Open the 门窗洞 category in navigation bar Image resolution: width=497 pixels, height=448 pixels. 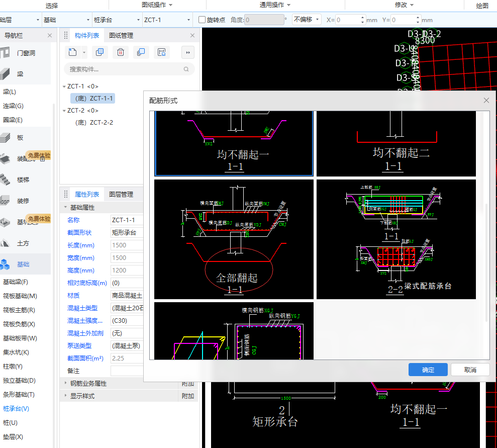click(25, 53)
